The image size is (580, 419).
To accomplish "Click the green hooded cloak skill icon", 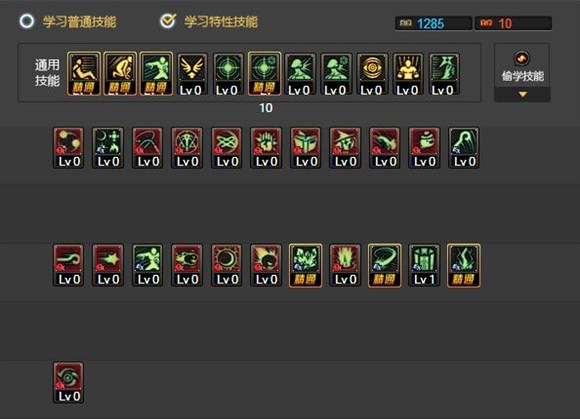I will pos(464,148).
